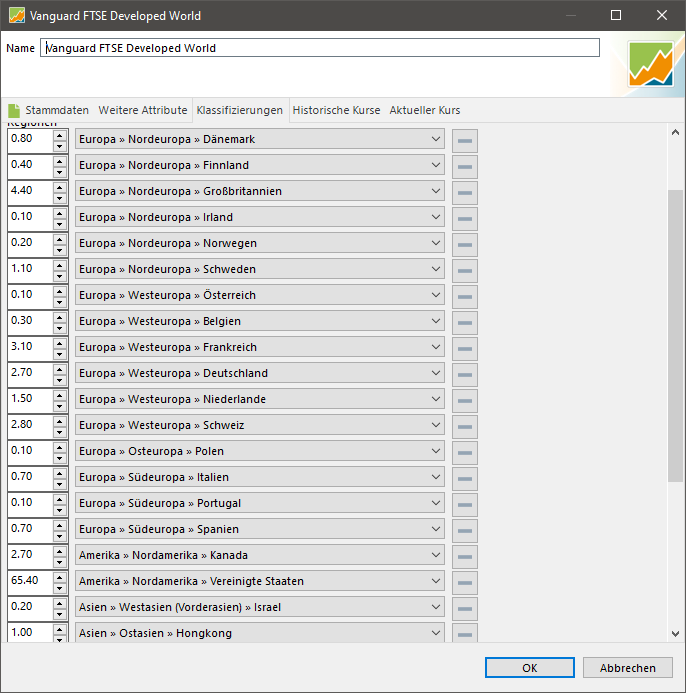
Task: Open the Hongkong region dropdown
Action: click(x=259, y=633)
